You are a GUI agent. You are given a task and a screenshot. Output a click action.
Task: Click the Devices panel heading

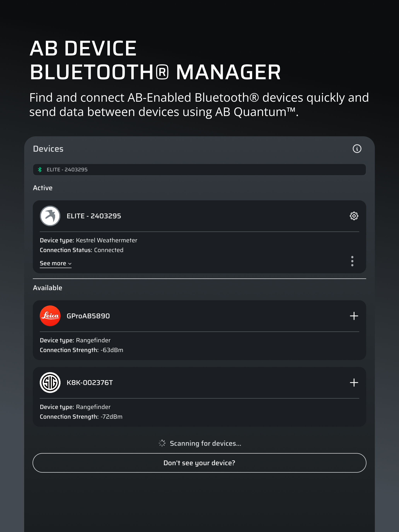coord(48,149)
